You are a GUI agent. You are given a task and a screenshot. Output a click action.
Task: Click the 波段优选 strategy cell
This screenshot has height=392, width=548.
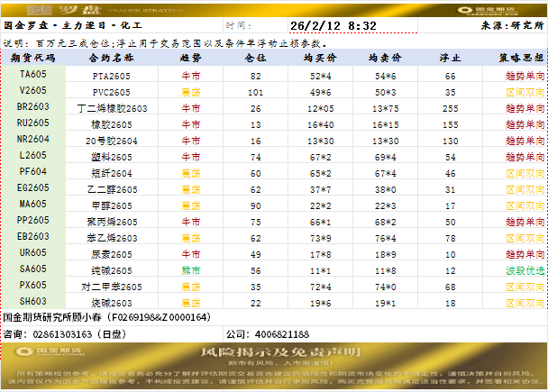tap(525, 270)
